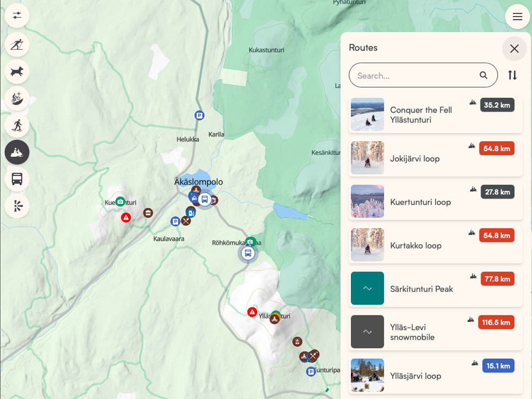Screen dimensions: 532x399
Task: Click the search magnifier icon
Action: pos(483,75)
